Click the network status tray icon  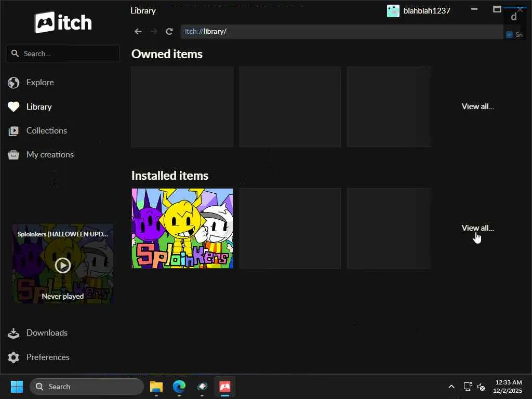click(468, 387)
